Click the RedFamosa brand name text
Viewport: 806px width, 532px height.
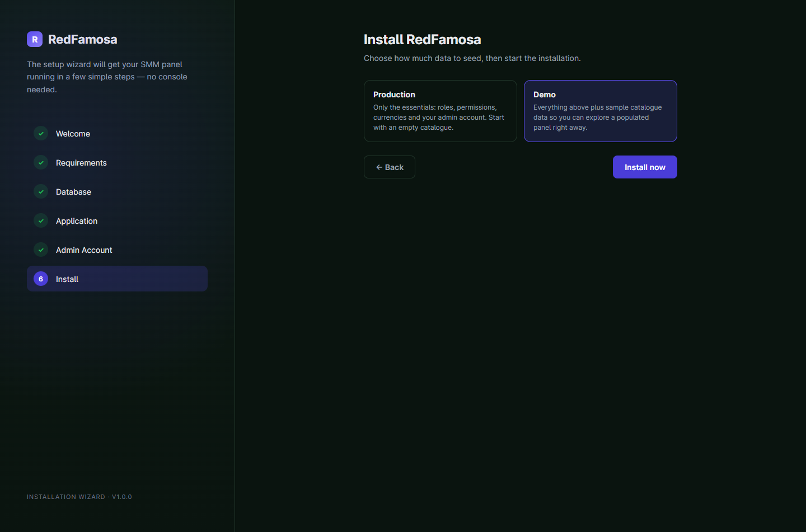click(x=83, y=39)
